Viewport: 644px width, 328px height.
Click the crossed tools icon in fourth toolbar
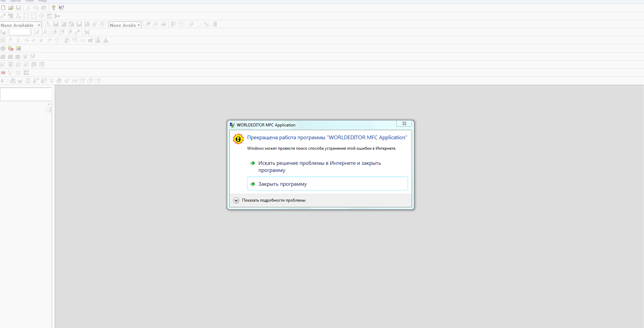click(87, 32)
